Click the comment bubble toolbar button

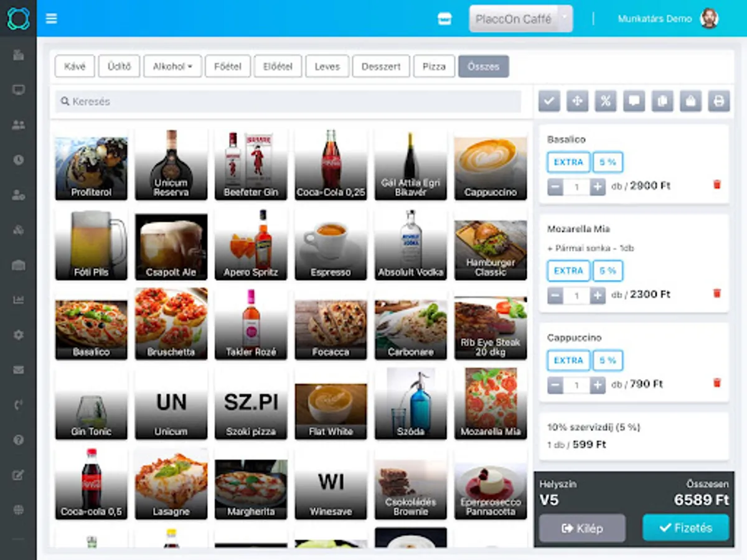(634, 101)
